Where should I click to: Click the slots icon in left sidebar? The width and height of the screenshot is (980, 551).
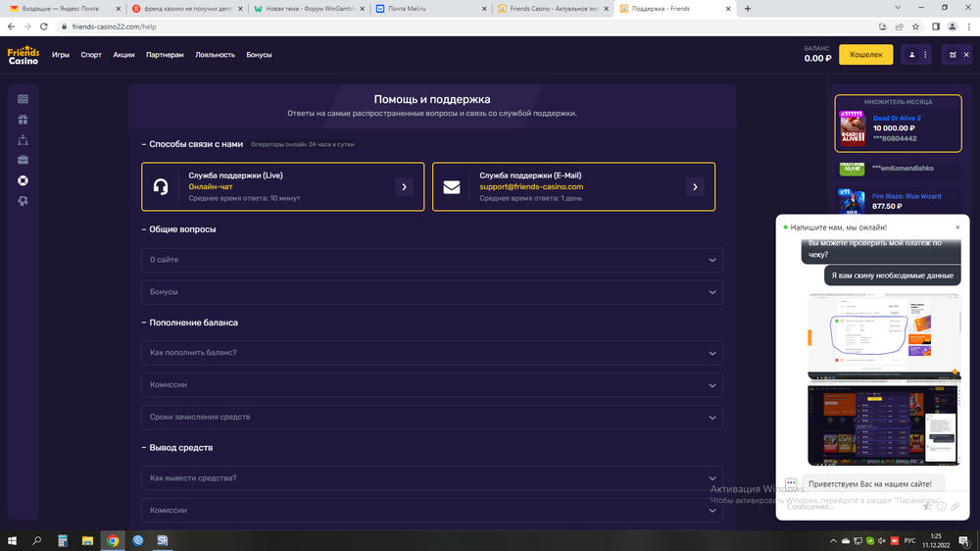pos(23,99)
